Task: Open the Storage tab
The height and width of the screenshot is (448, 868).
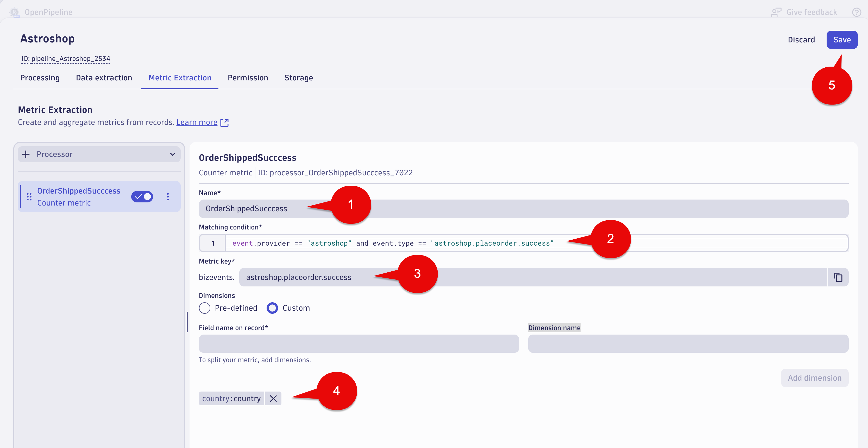Action: point(299,78)
